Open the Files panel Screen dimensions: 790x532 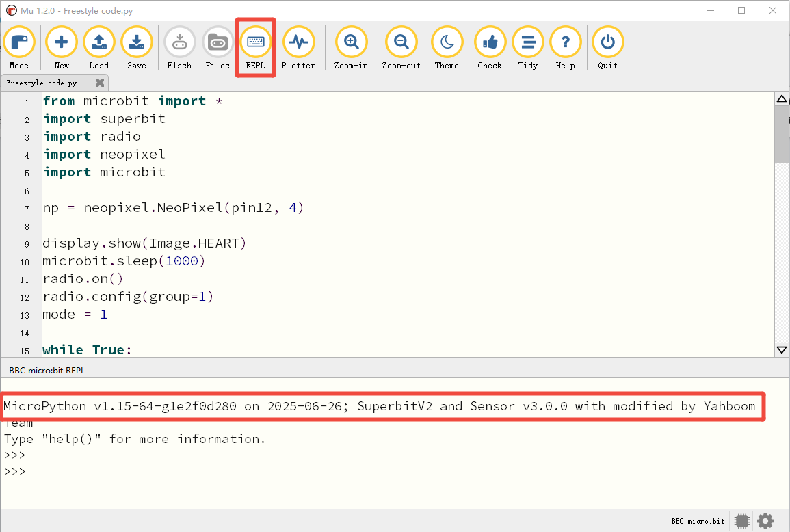point(218,48)
